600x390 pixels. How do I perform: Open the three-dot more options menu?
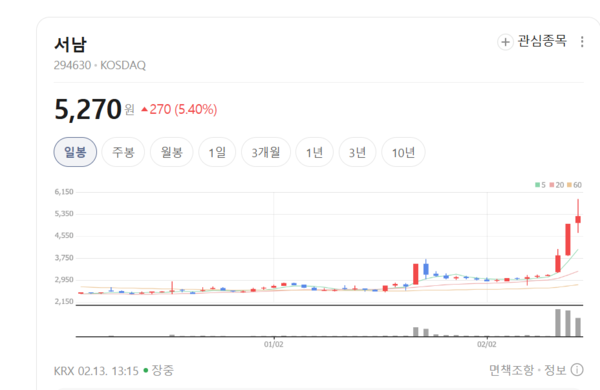582,42
